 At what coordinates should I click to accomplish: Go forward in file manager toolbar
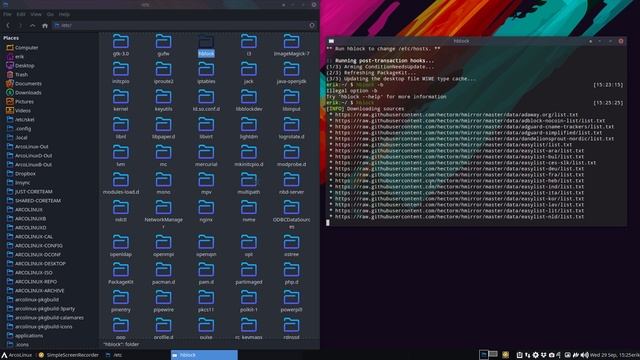(x=20, y=25)
